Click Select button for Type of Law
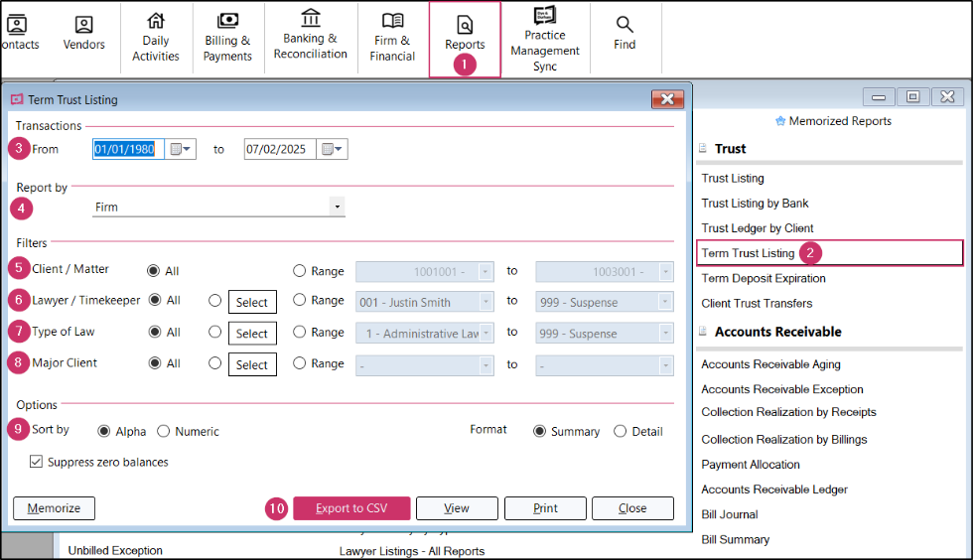Image resolution: width=974 pixels, height=560 pixels. point(251,334)
